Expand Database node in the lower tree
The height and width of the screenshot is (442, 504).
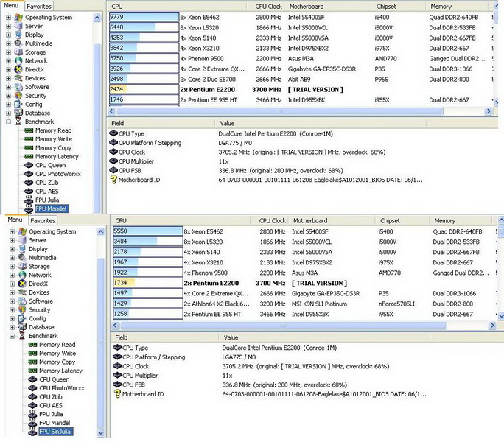click(x=13, y=327)
